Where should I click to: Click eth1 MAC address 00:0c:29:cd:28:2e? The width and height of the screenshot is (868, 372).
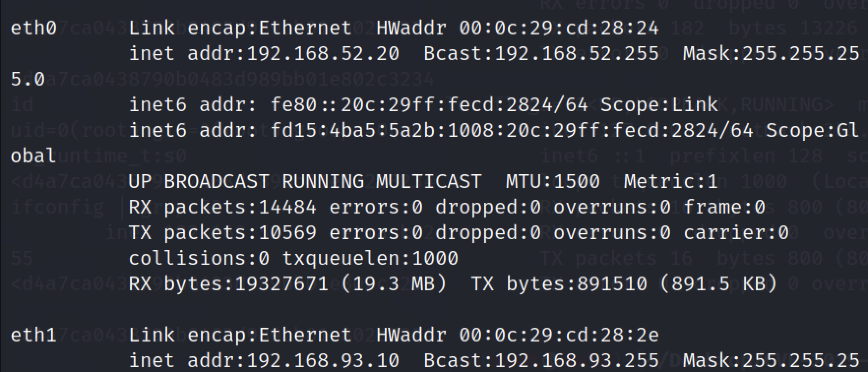[x=558, y=335]
